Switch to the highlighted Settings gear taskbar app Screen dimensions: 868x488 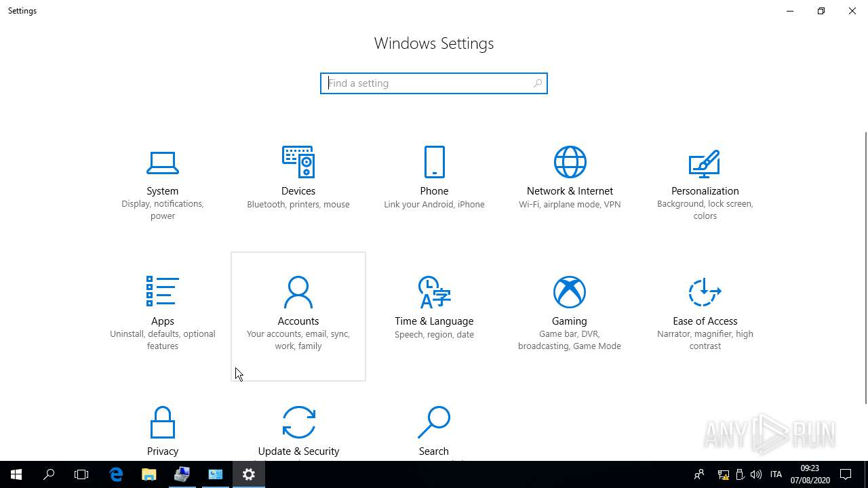(249, 474)
